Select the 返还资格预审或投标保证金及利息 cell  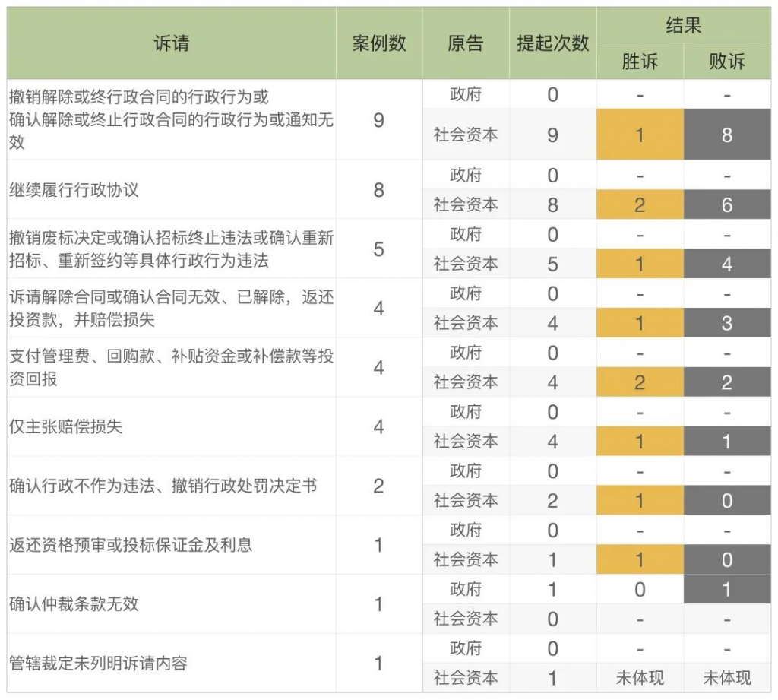coord(131,545)
